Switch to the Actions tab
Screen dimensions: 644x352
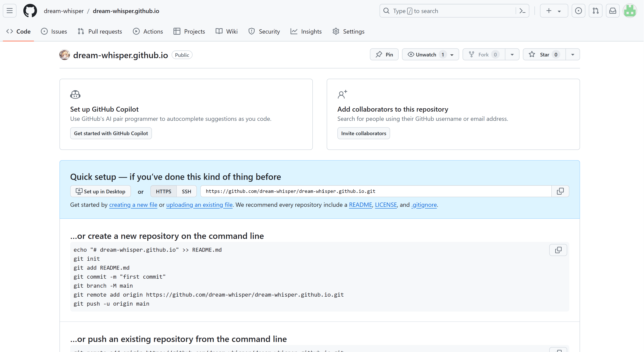pos(148,31)
